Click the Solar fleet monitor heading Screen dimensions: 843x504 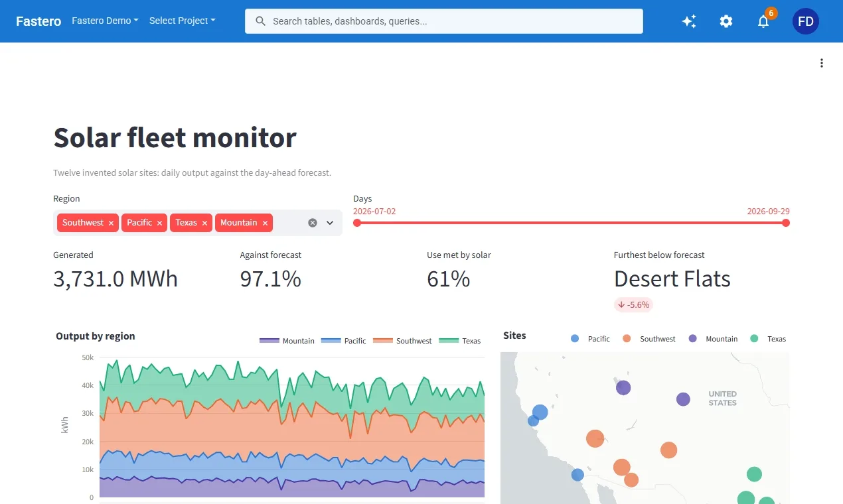tap(175, 137)
